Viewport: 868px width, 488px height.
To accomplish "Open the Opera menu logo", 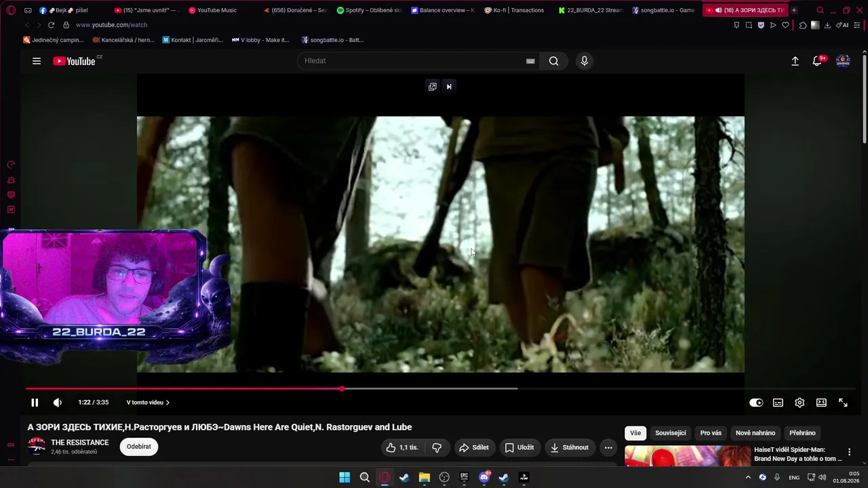I will tap(11, 10).
